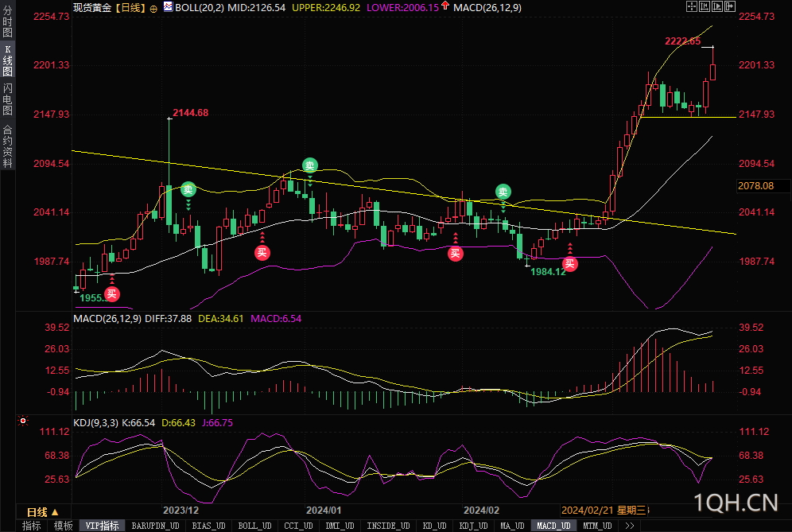Click the 2144.68 peak price label

(190, 113)
